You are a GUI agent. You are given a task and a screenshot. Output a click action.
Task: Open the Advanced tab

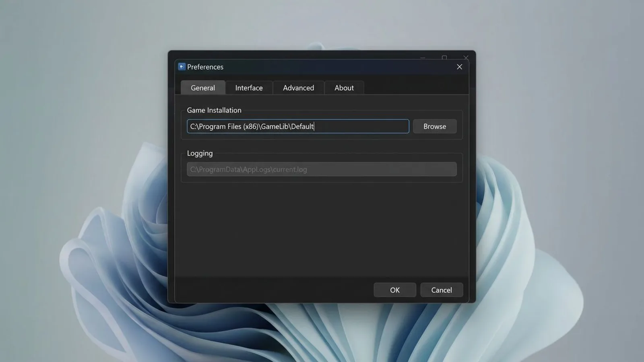pyautogui.click(x=298, y=88)
